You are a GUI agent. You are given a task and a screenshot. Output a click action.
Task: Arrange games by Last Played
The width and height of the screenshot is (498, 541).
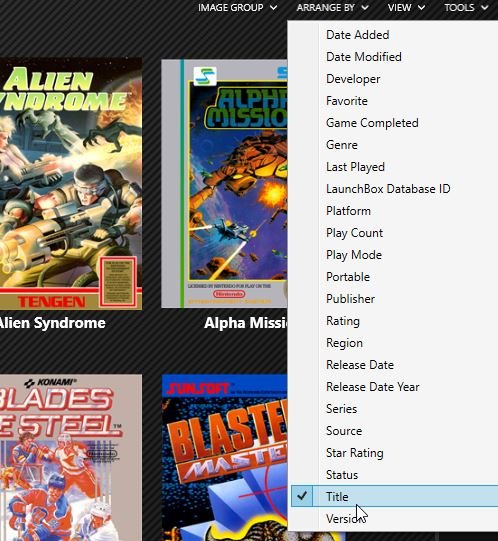click(x=394, y=167)
